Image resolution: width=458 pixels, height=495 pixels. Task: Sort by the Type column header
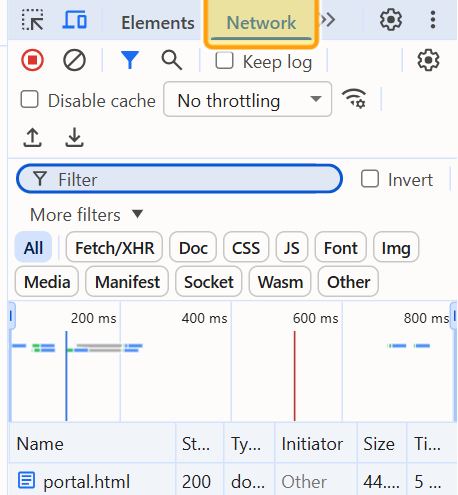(x=249, y=444)
